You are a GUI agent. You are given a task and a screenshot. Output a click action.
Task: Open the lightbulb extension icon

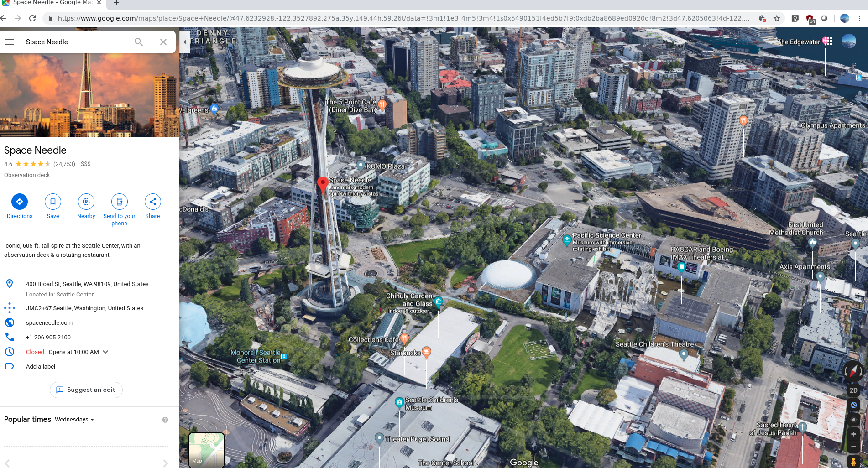click(795, 18)
